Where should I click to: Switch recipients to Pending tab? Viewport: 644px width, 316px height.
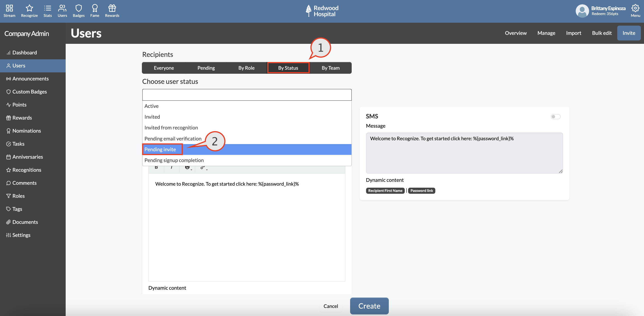tap(206, 68)
